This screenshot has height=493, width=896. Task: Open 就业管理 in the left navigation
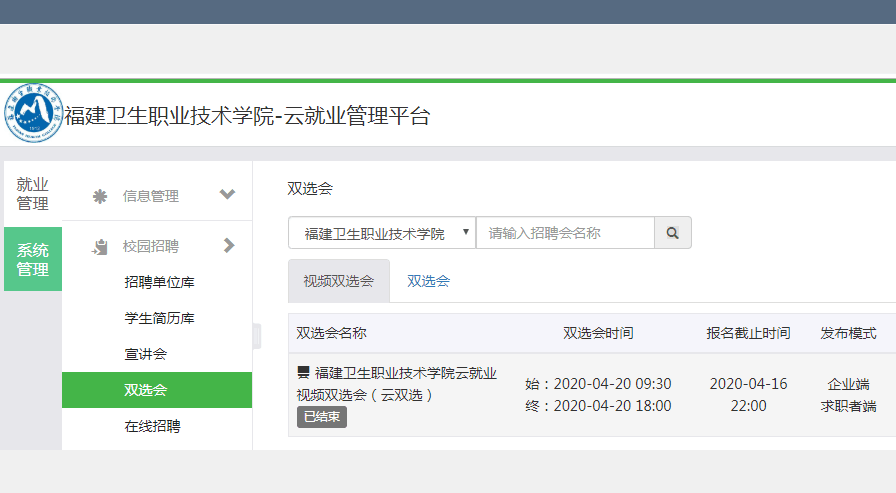(32, 194)
